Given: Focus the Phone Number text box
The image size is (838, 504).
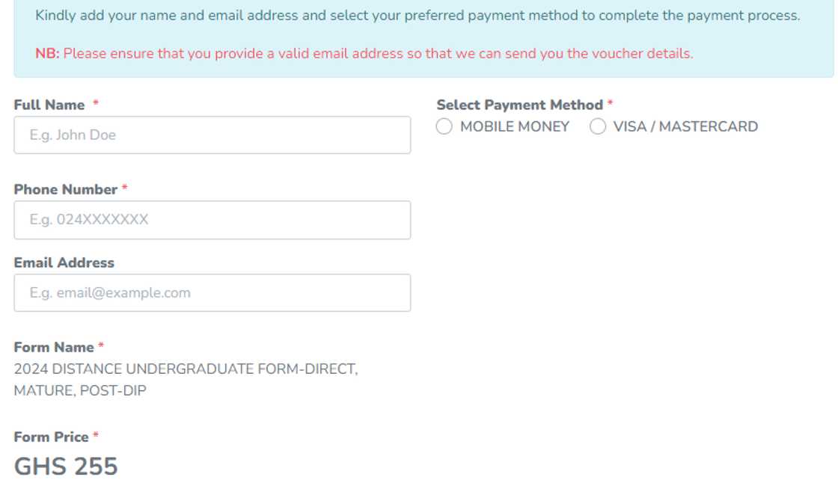Looking at the screenshot, I should point(212,220).
